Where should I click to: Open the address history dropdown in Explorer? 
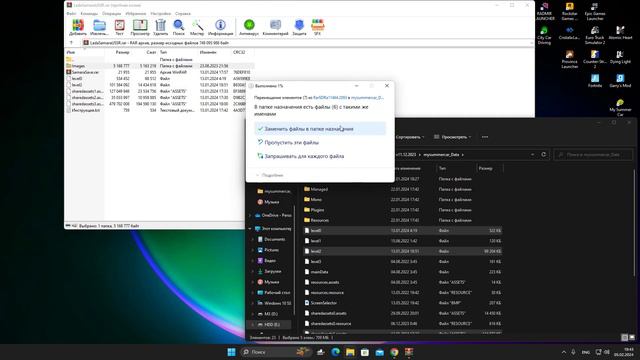point(532,155)
